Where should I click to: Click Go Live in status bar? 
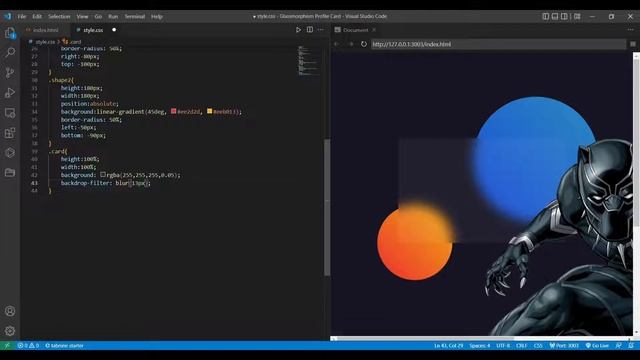pos(597,345)
